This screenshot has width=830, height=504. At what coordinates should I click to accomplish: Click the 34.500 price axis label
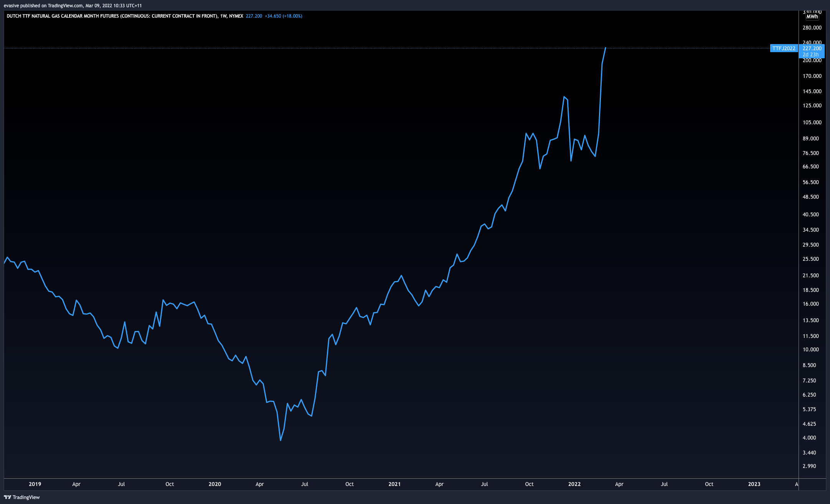[811, 230]
